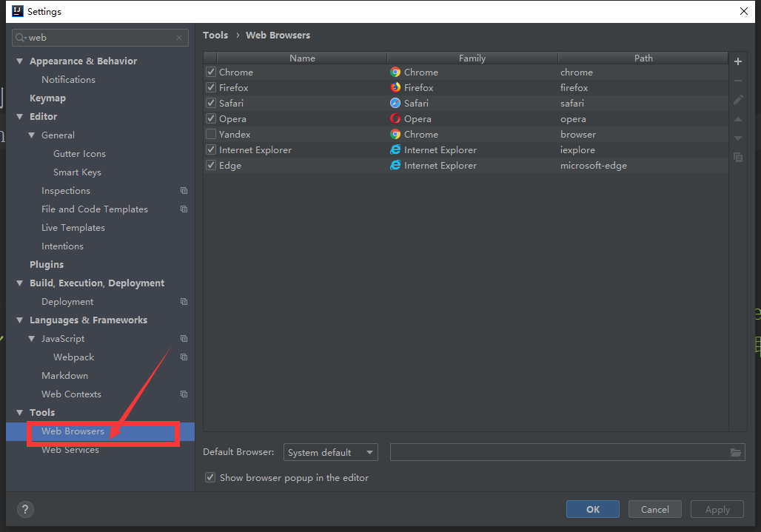Enable the Yandex browser checkbox
The height and width of the screenshot is (532, 761).
click(x=211, y=135)
